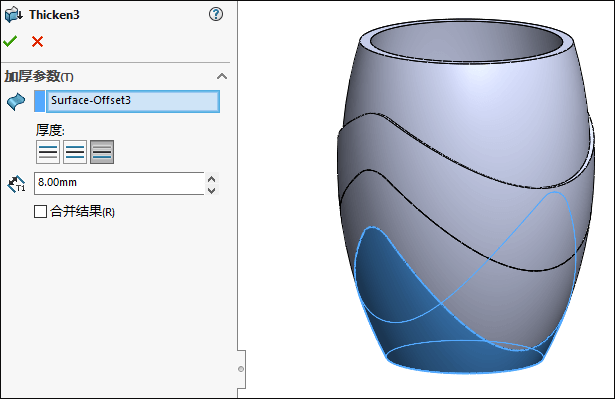Increase thickness with the up arrow
The height and width of the screenshot is (399, 615).
pyautogui.click(x=211, y=179)
